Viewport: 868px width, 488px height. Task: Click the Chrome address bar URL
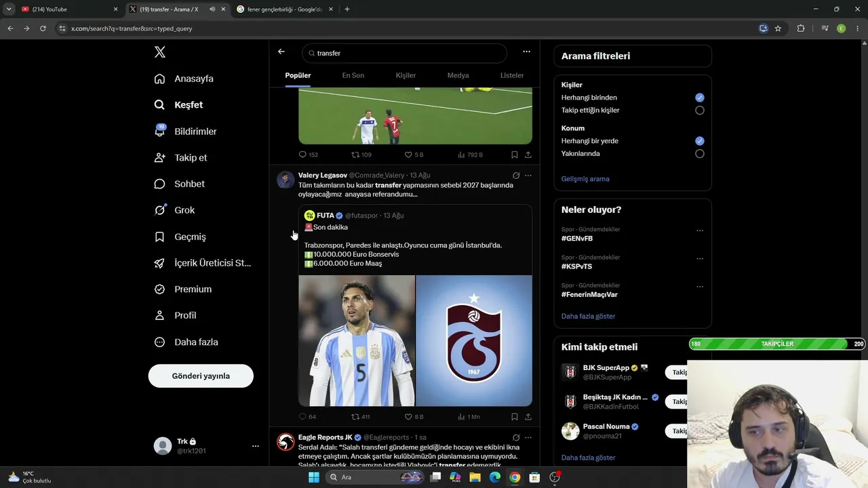click(x=132, y=28)
